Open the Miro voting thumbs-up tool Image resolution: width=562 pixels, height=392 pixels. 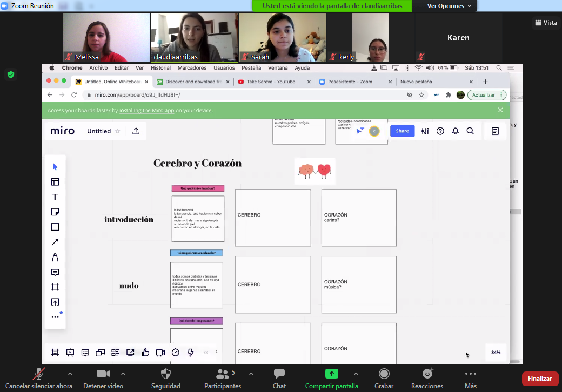145,353
